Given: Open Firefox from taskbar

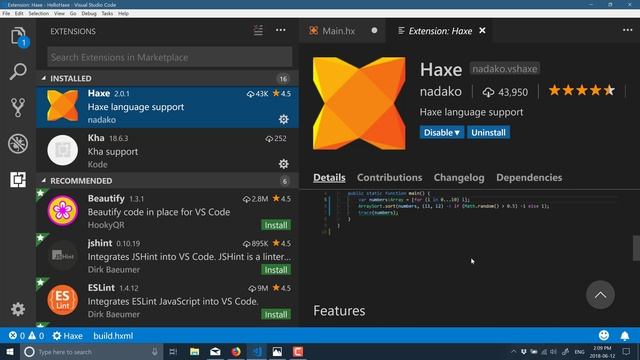Looking at the screenshot, I should click(x=236, y=351).
